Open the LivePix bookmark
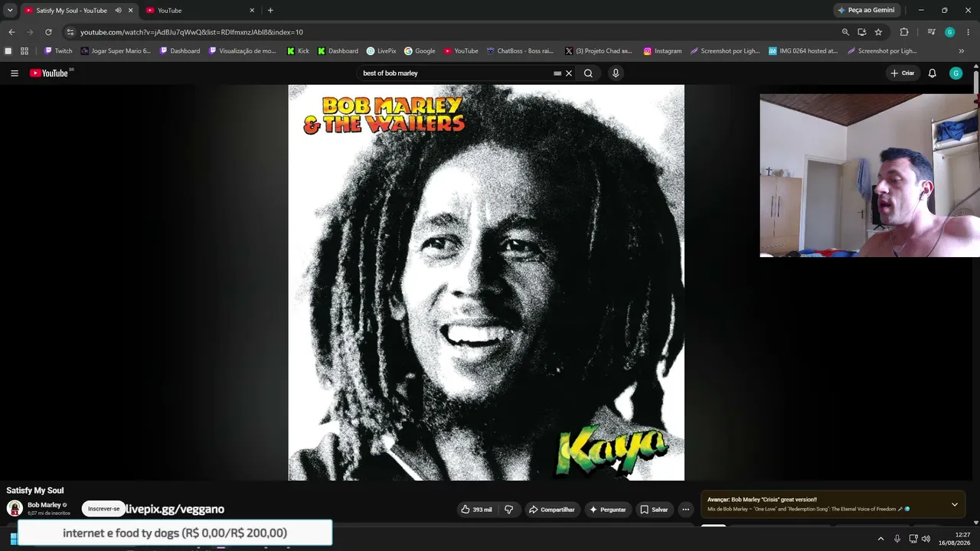The width and height of the screenshot is (980, 551). (381, 51)
